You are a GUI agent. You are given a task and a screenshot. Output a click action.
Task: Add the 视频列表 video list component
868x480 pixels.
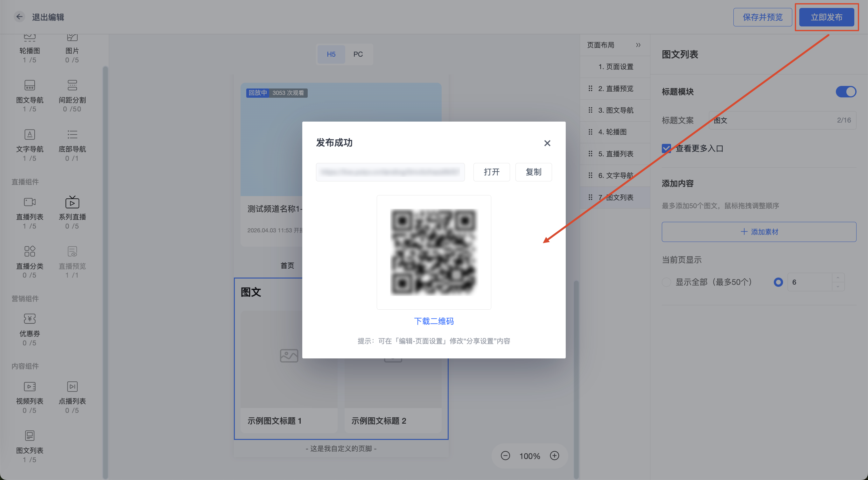point(30,397)
